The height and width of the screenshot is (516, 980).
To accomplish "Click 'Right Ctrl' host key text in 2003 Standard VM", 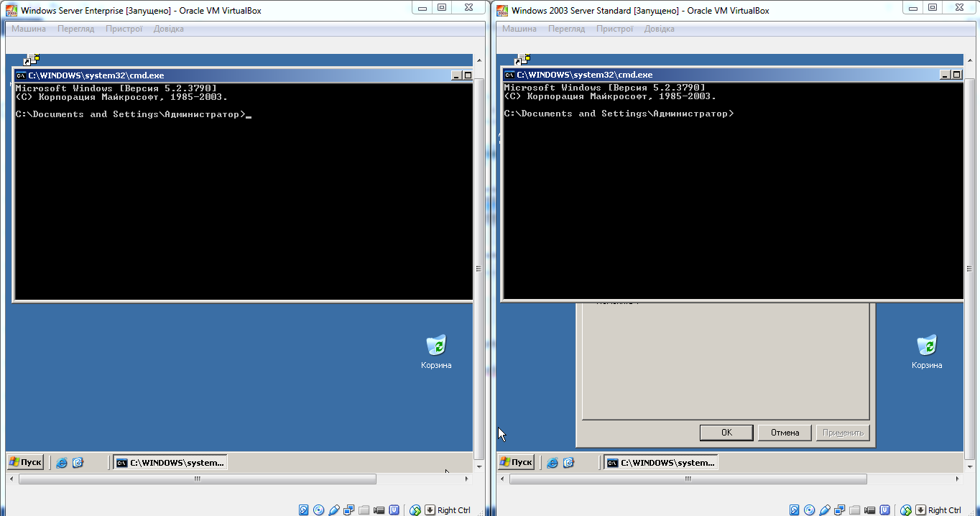I will [945, 510].
